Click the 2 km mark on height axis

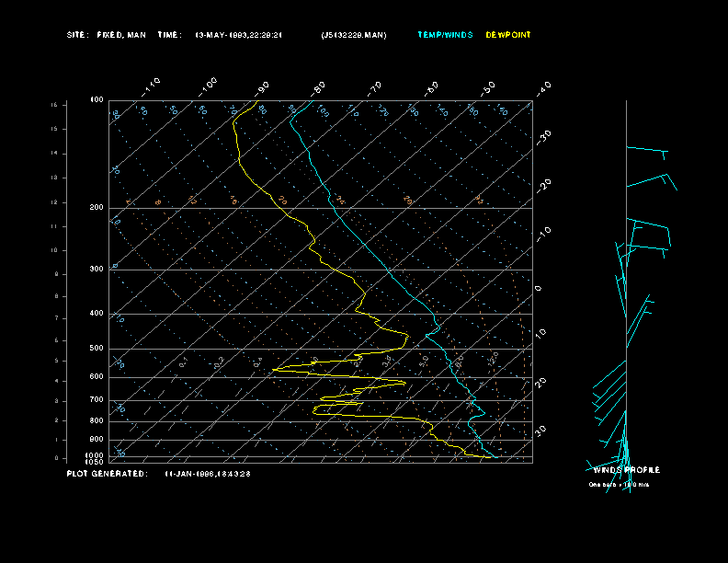click(x=56, y=420)
